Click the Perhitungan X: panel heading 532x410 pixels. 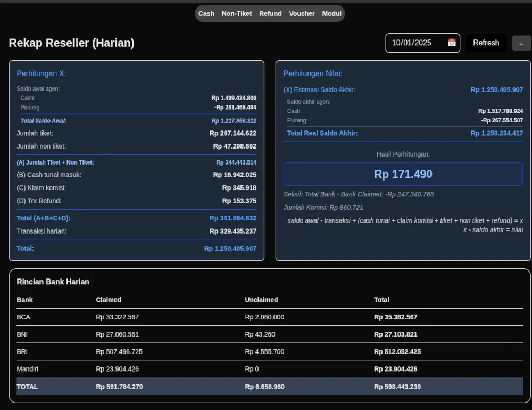tap(41, 73)
